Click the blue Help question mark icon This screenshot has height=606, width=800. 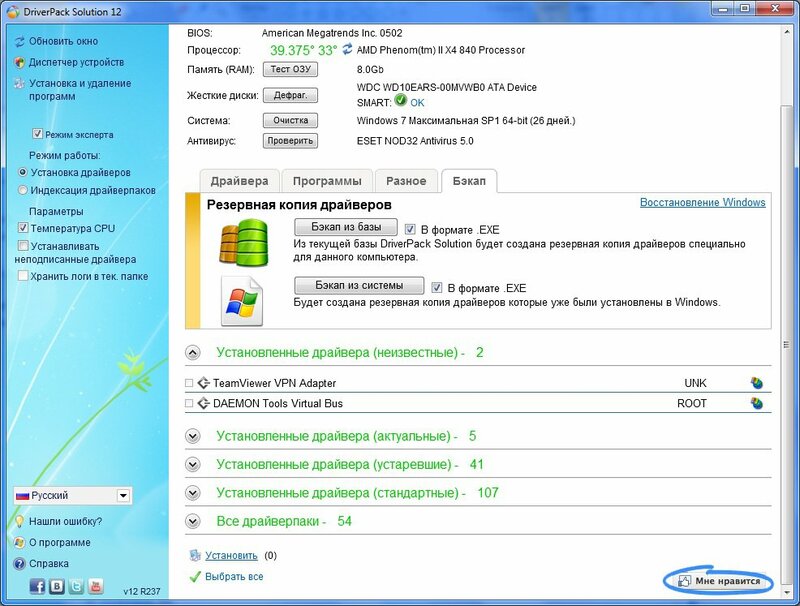[x=19, y=564]
